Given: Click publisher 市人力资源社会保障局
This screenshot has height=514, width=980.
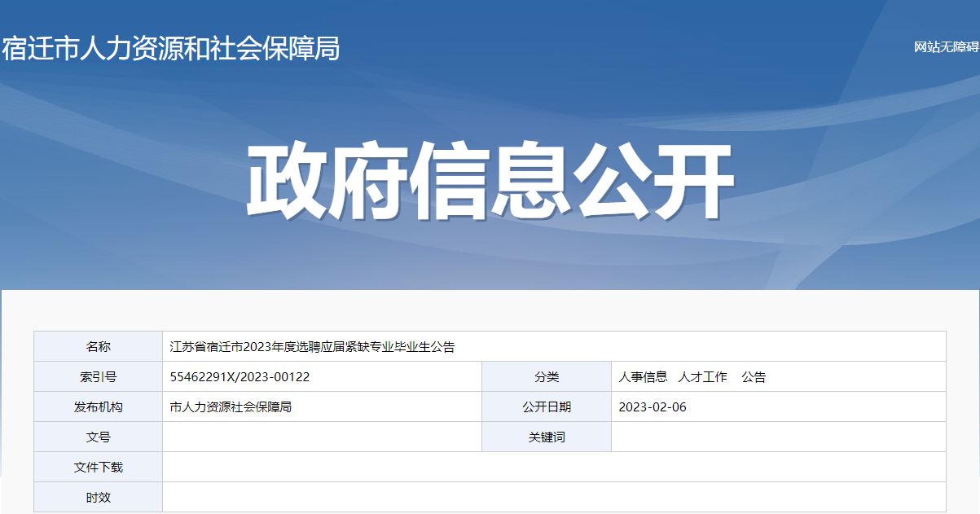Looking at the screenshot, I should (x=231, y=407).
